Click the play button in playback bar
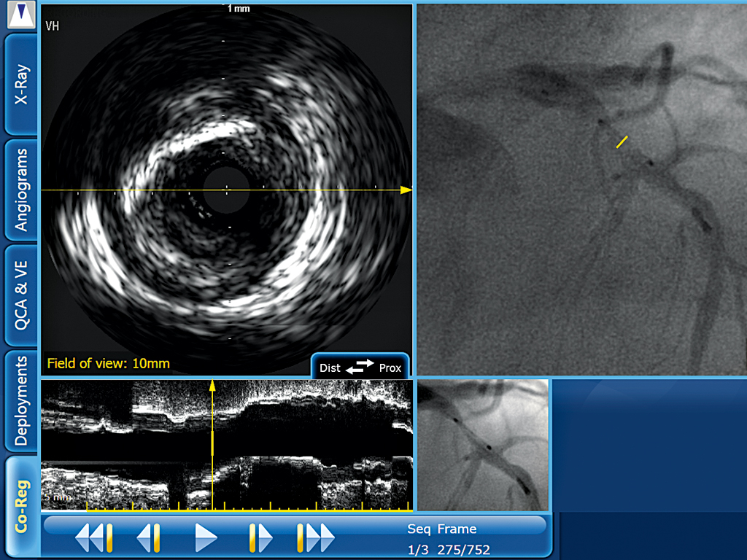Screen dimensions: 747x560 206,538
